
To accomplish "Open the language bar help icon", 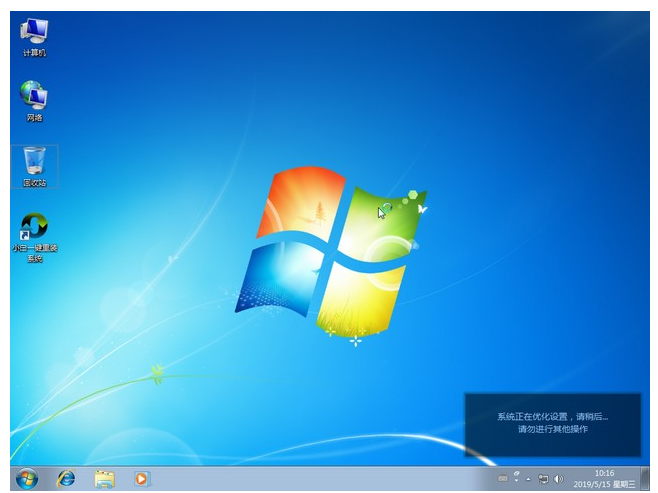I will tap(517, 473).
